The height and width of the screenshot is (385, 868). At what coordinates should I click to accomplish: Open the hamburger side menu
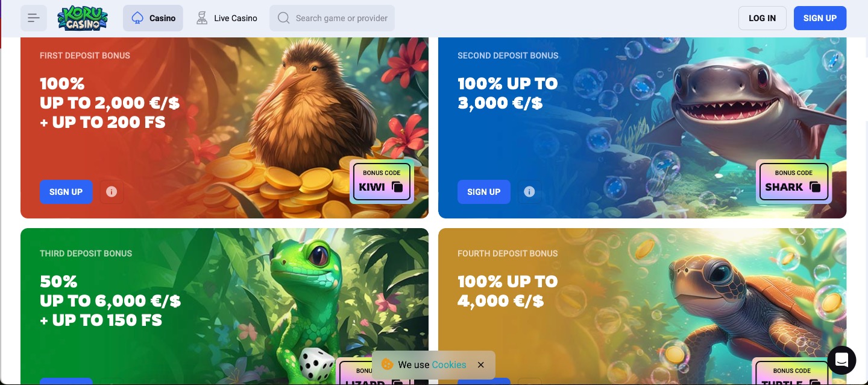point(34,18)
